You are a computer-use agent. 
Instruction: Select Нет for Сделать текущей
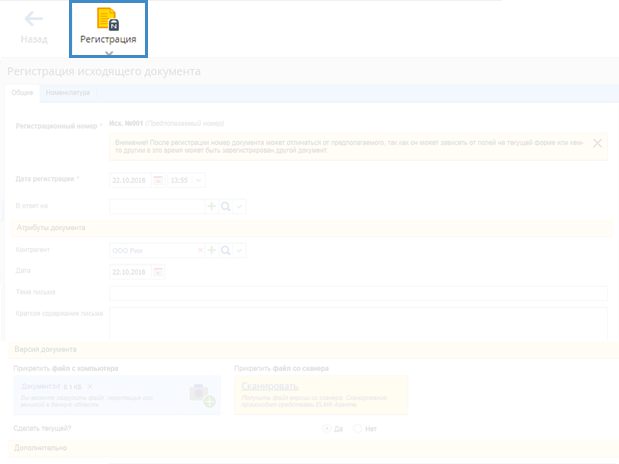click(x=359, y=428)
